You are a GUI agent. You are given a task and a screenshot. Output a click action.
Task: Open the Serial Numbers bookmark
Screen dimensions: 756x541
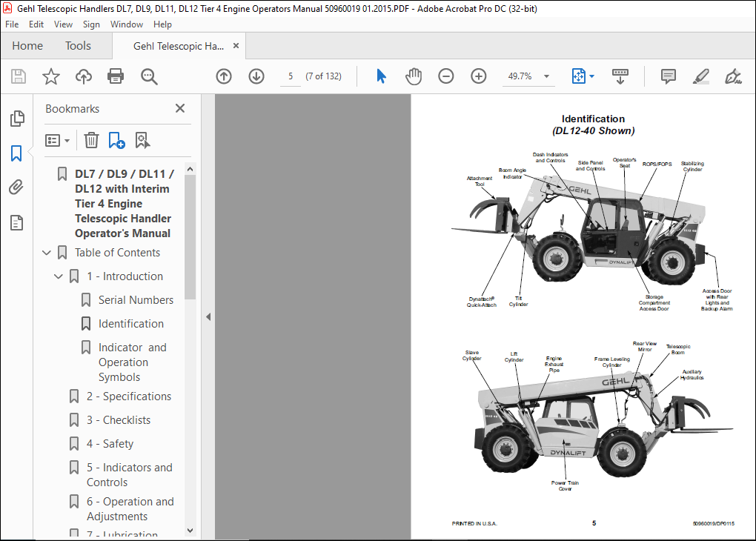pos(136,300)
